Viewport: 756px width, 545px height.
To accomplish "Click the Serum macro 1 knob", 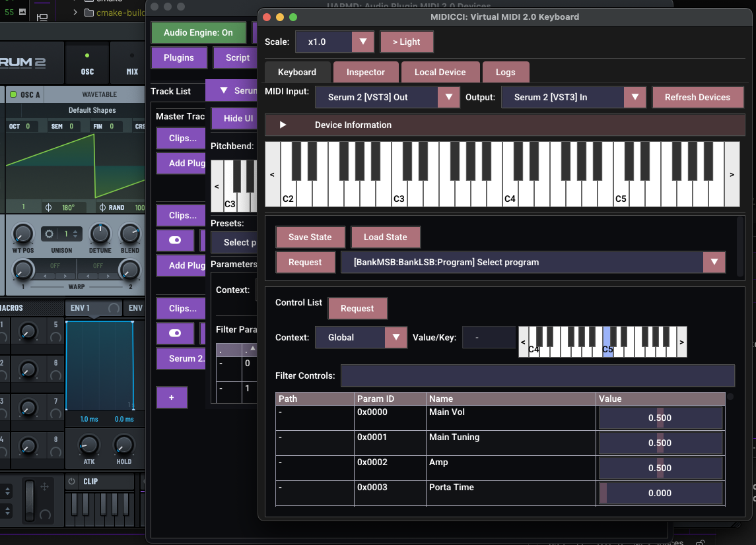I will (28, 331).
